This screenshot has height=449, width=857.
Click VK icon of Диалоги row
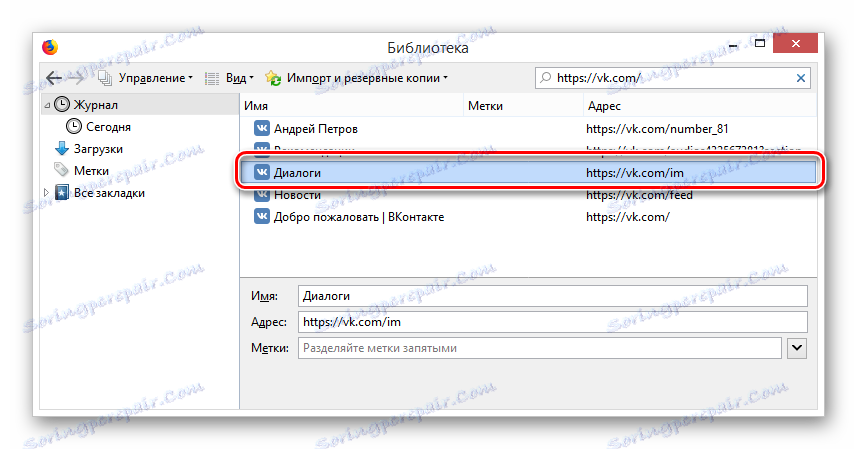[262, 173]
